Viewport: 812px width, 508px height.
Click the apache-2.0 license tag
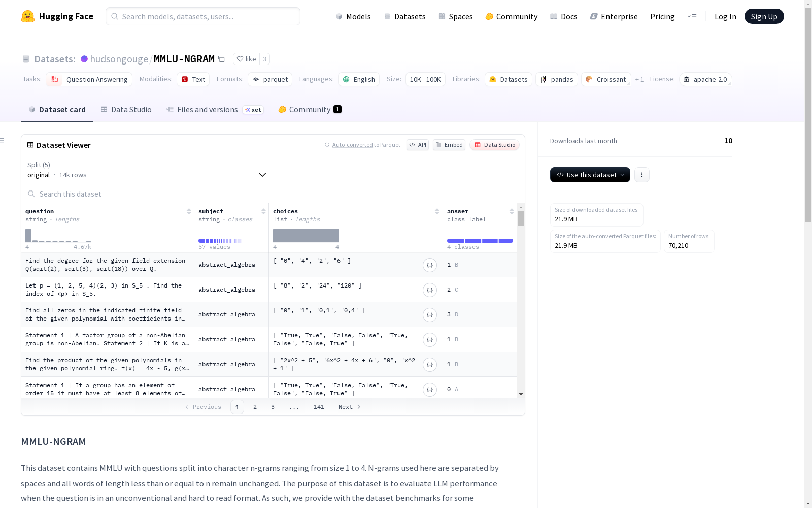tap(705, 79)
